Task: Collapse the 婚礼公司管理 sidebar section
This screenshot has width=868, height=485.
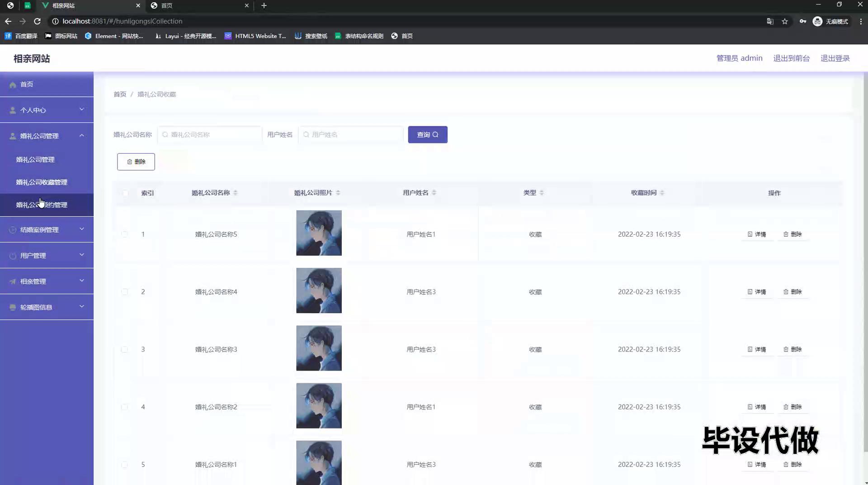Action: click(x=47, y=136)
